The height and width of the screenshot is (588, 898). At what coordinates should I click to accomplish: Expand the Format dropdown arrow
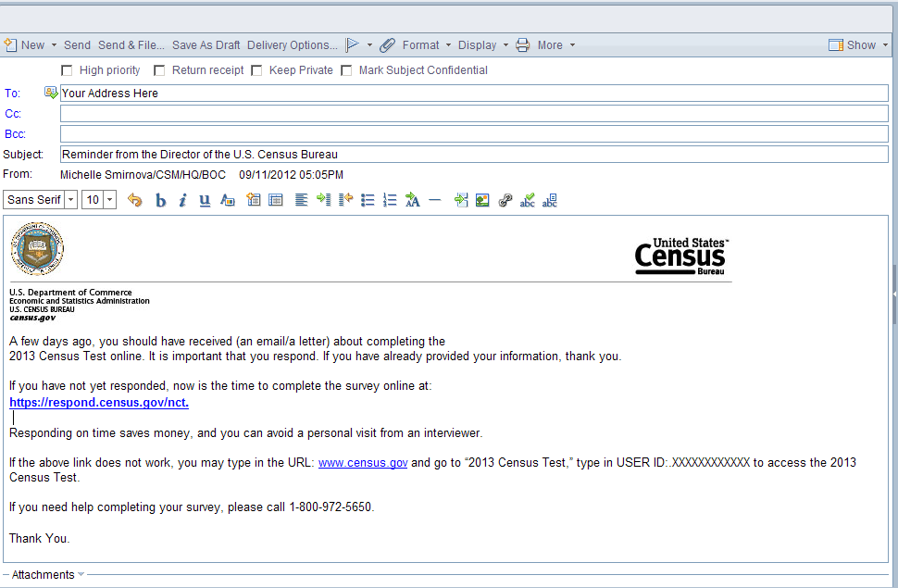coord(448,44)
